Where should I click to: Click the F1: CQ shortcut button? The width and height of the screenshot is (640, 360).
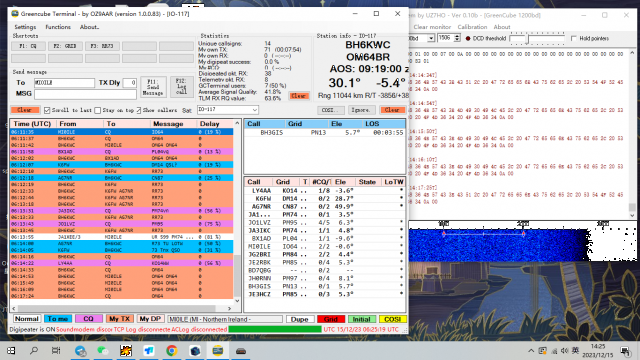coord(28,46)
